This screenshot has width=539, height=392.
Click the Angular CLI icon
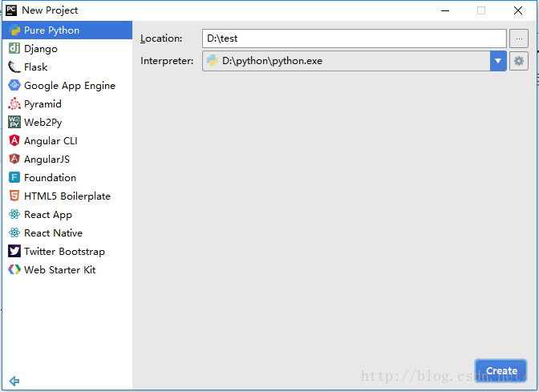[14, 141]
